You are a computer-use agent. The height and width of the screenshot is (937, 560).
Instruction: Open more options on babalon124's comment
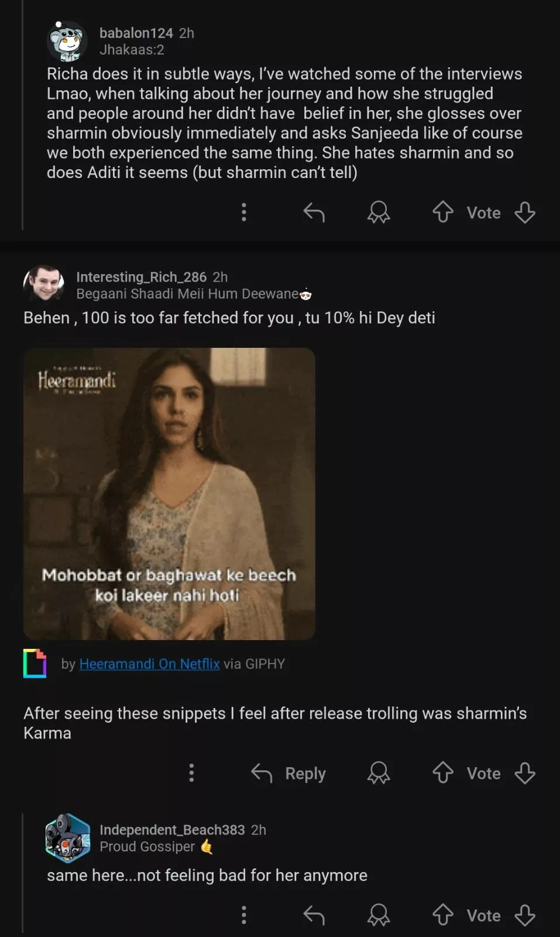[244, 212]
